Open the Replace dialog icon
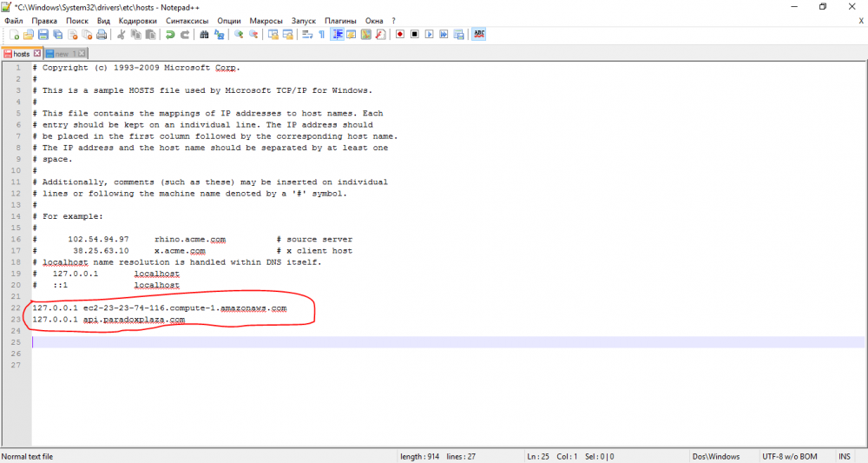Screen dimensions: 868x463 [x=220, y=35]
